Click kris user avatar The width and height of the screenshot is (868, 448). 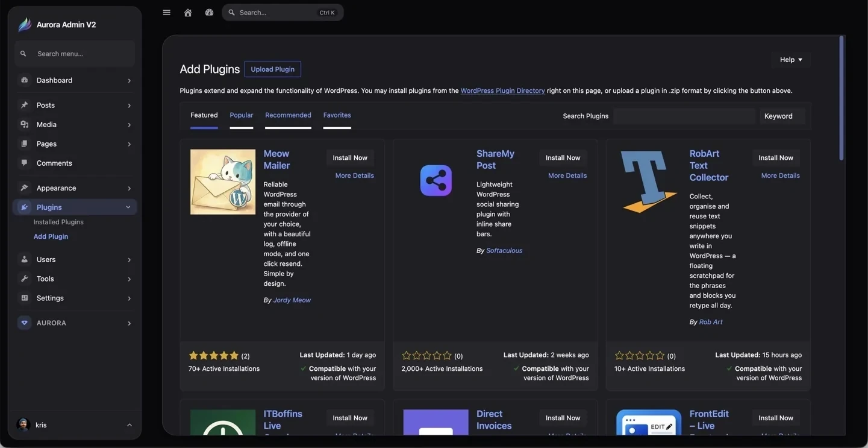click(x=23, y=424)
